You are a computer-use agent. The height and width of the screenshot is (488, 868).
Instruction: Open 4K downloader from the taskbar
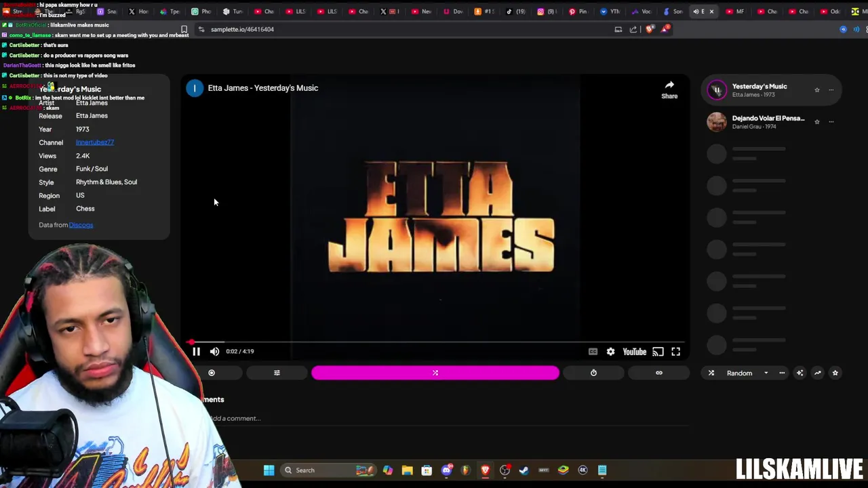pos(583,470)
